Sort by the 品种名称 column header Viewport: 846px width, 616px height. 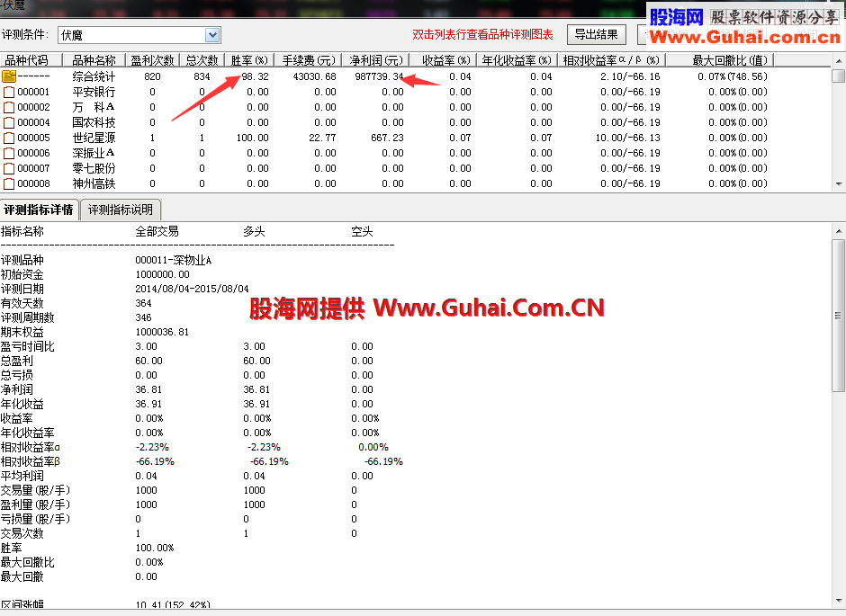pos(94,60)
